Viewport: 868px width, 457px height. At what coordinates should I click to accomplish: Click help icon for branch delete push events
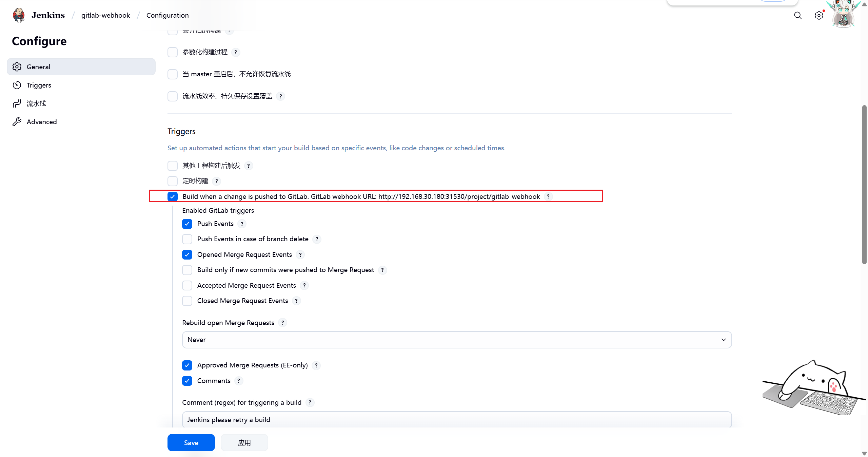[317, 239]
